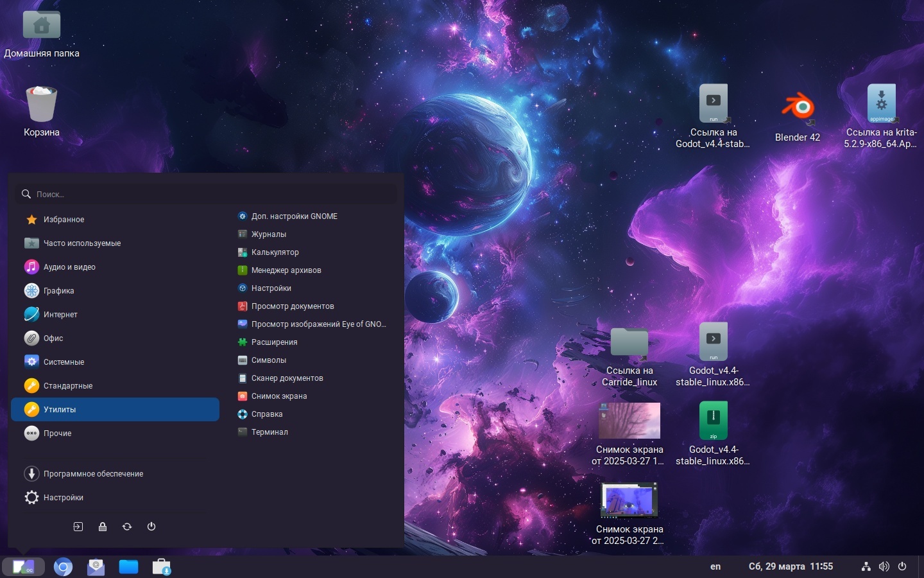The image size is (924, 578).
Task: Click the network icon in the system tray
Action: [866, 566]
